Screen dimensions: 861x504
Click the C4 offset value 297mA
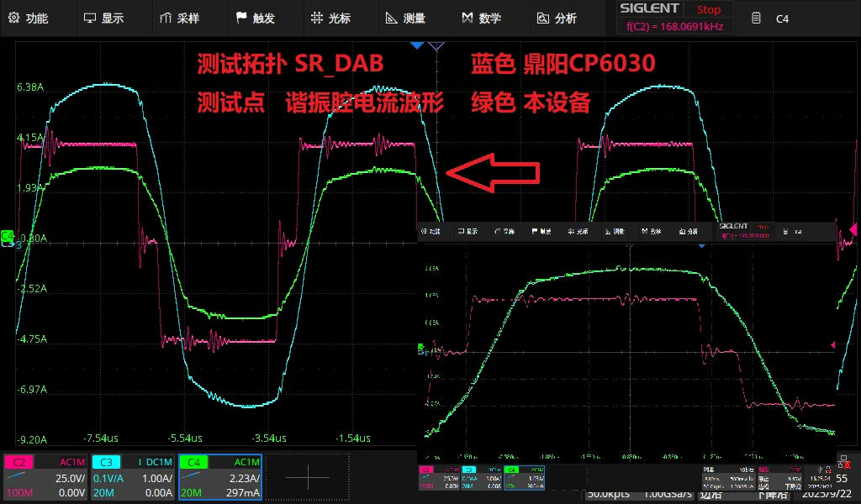pos(243,492)
